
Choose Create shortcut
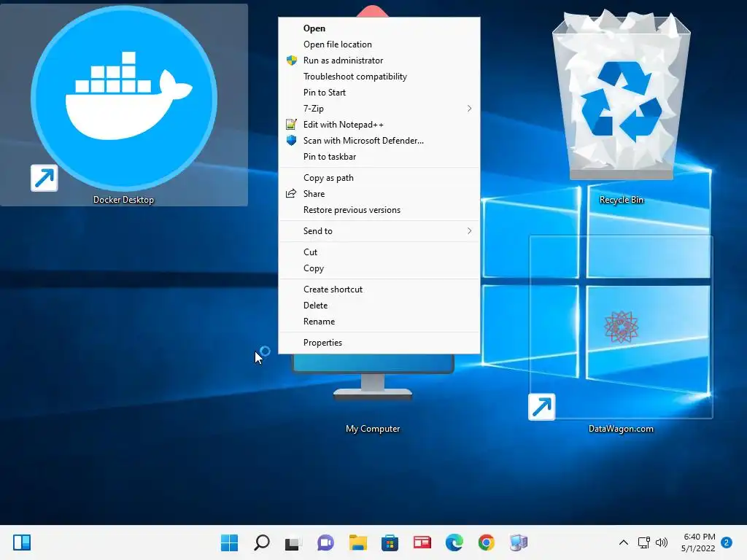(379, 289)
